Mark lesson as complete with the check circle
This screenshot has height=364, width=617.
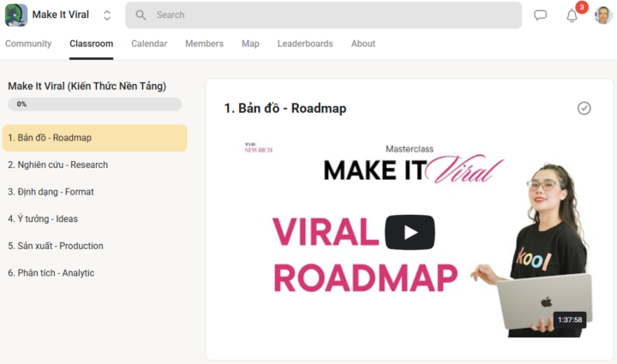click(x=584, y=108)
